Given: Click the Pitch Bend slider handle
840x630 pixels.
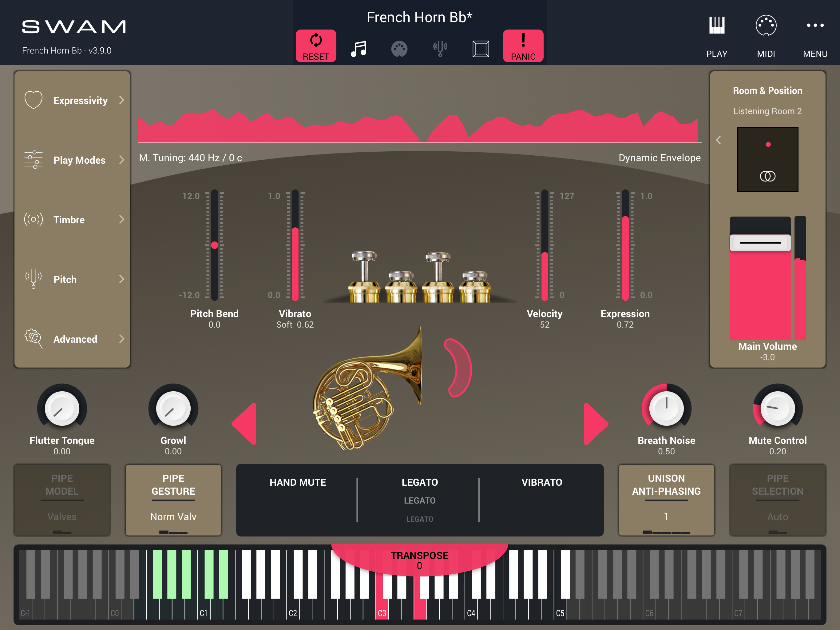Looking at the screenshot, I should pos(215,245).
